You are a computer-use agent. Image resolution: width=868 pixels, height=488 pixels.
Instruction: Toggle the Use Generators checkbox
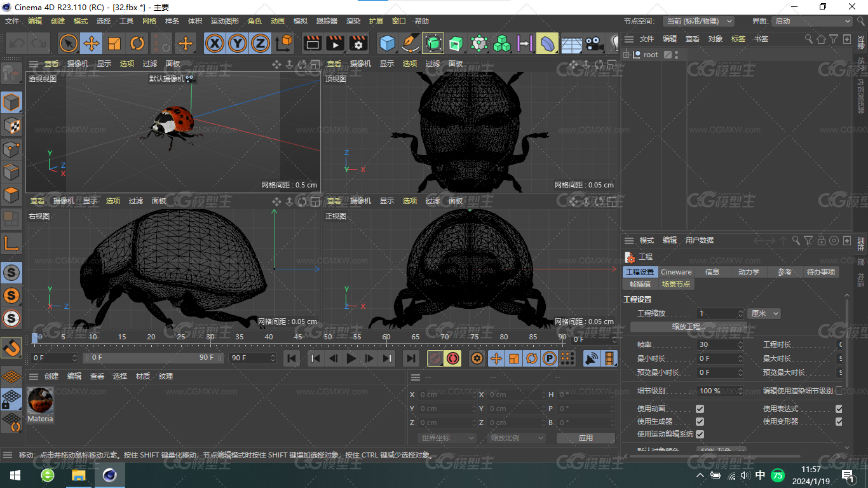click(700, 421)
